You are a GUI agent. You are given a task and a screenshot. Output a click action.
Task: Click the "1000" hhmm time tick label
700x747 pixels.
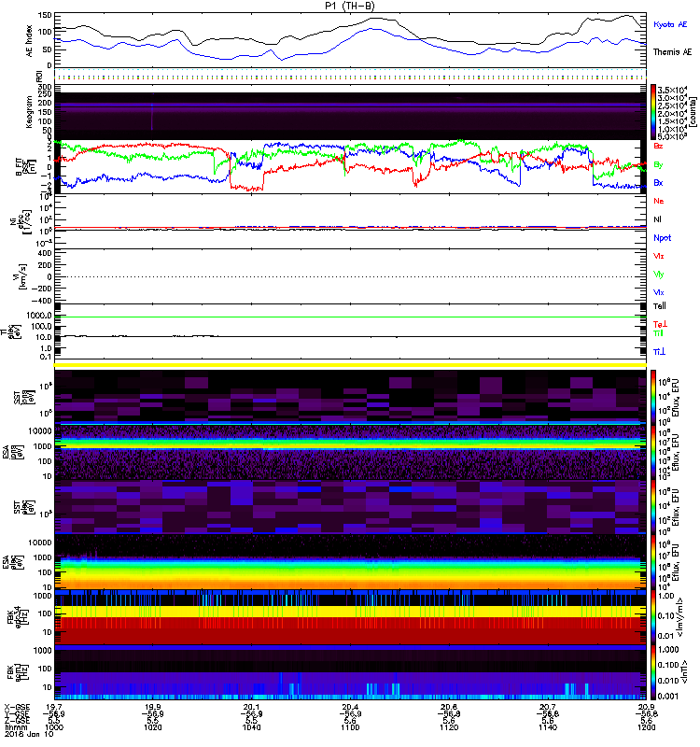click(54, 727)
